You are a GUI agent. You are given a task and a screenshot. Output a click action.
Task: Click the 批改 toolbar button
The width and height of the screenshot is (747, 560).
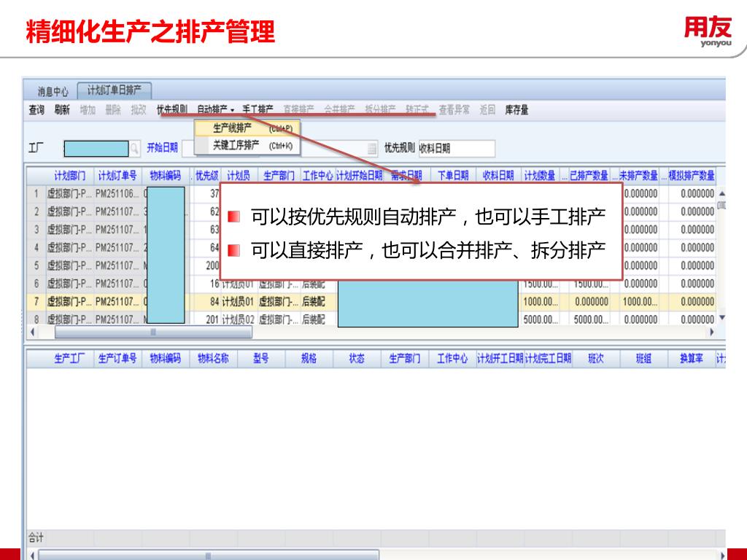138,110
